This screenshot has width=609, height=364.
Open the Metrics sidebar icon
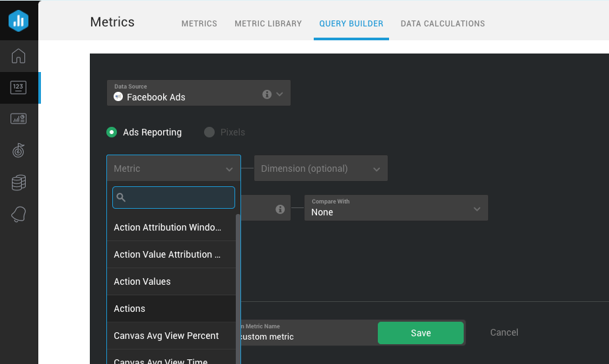tap(18, 87)
